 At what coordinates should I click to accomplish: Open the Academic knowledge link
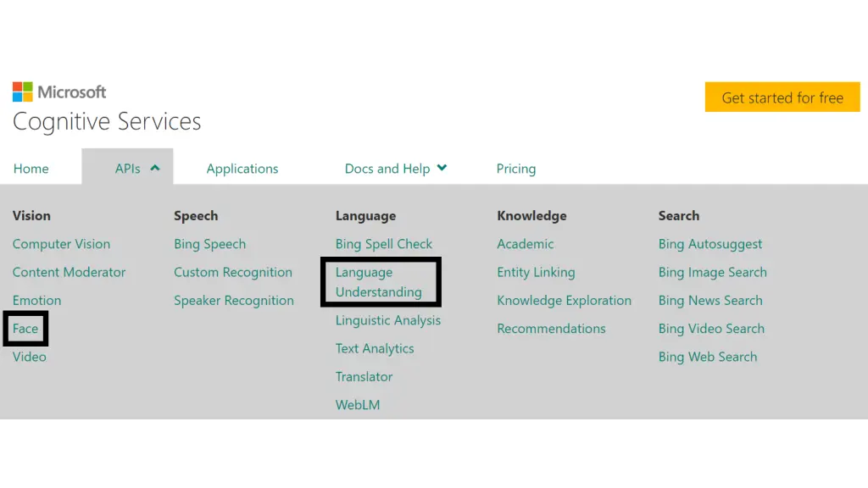tap(526, 244)
